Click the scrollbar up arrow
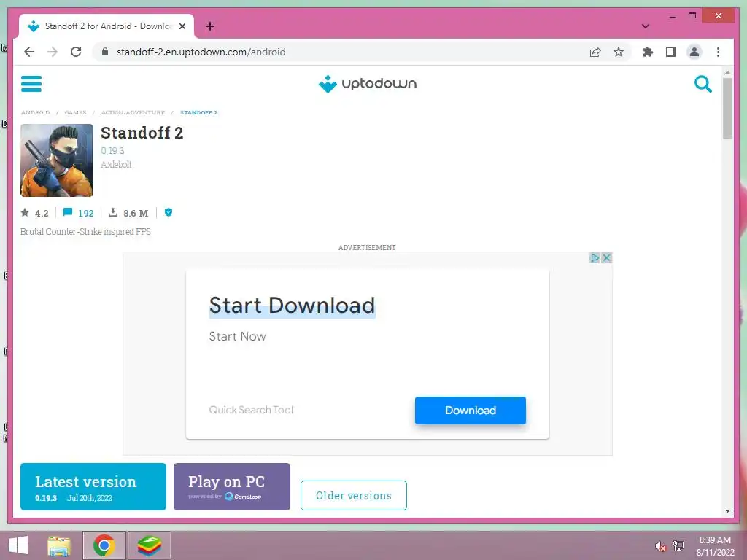 (727, 72)
